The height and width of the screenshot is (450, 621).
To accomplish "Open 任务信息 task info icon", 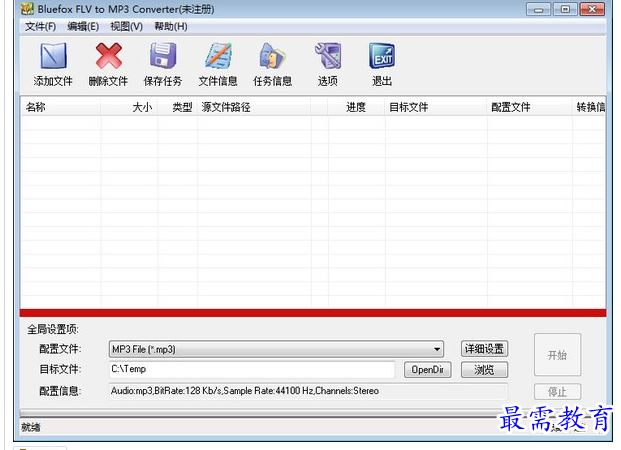I will coord(272,56).
